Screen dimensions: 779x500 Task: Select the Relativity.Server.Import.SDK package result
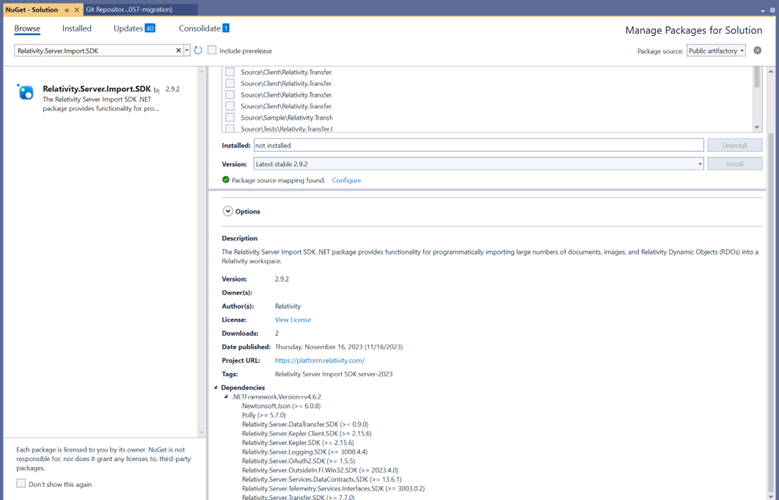[101, 98]
